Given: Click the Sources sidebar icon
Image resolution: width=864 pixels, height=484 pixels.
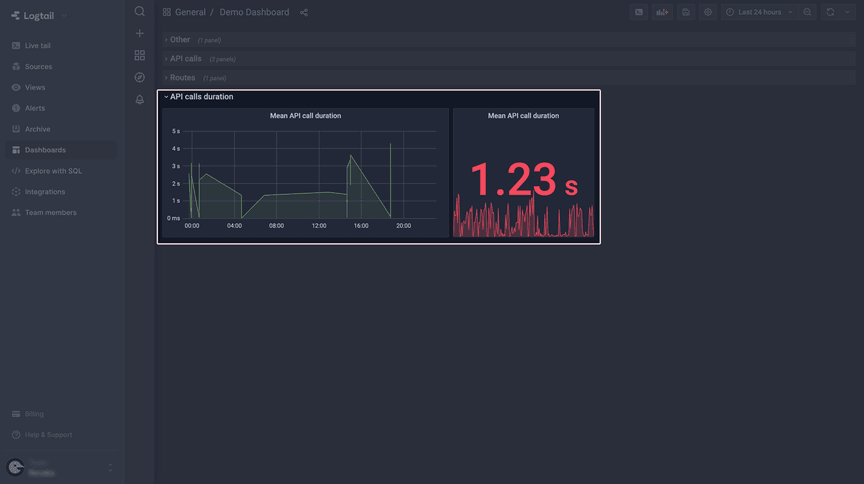Looking at the screenshot, I should pos(16,67).
